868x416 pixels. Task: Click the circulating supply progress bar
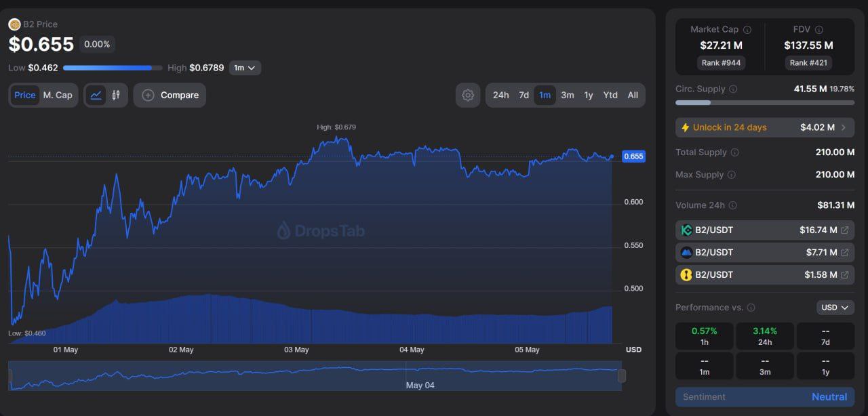pos(765,103)
